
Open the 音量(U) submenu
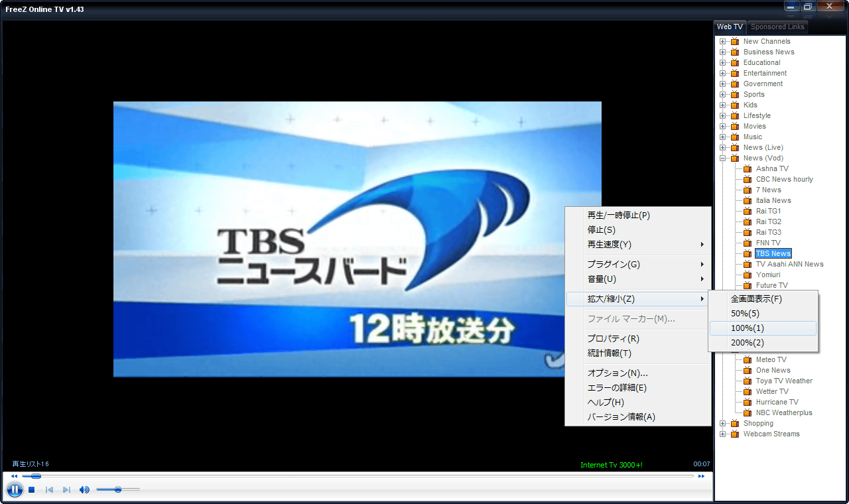pyautogui.click(x=637, y=279)
